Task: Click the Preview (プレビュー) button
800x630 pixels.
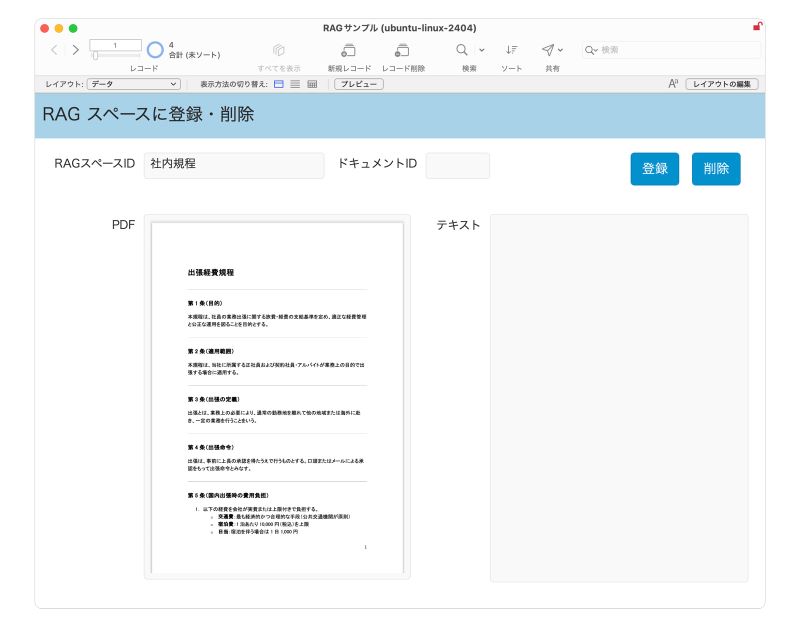Action: [x=358, y=84]
